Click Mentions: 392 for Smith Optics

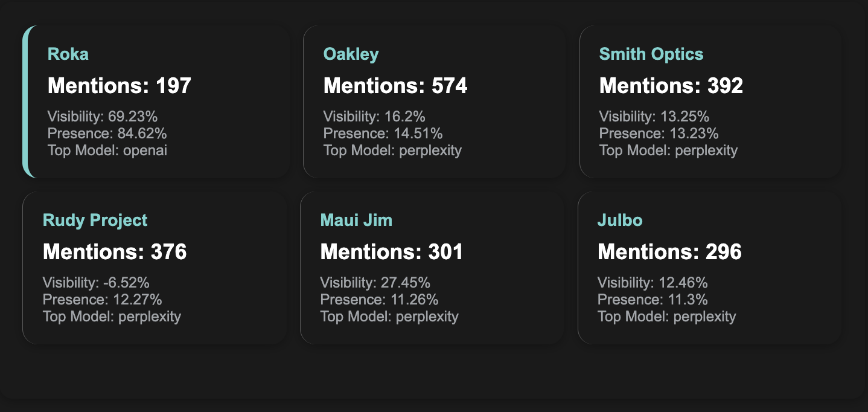point(671,86)
